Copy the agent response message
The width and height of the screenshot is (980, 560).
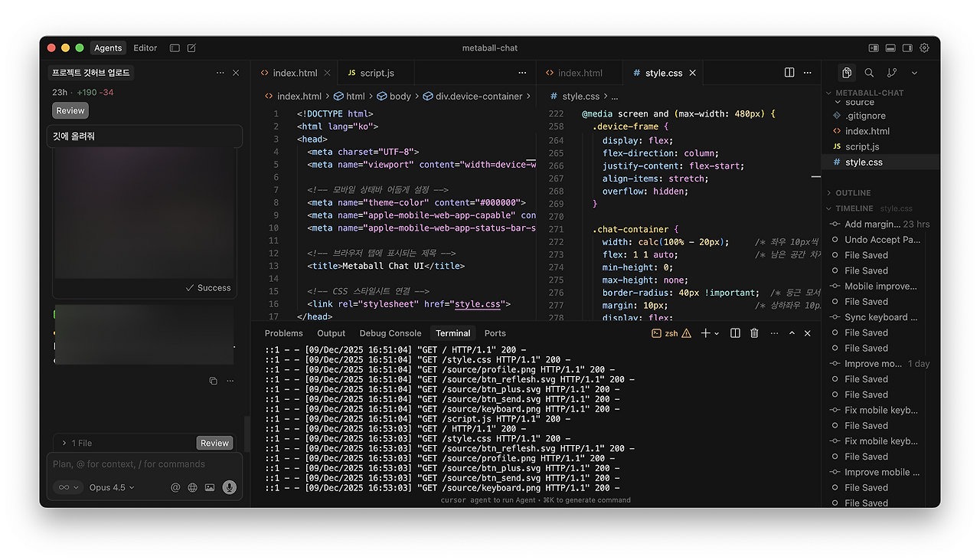(214, 381)
